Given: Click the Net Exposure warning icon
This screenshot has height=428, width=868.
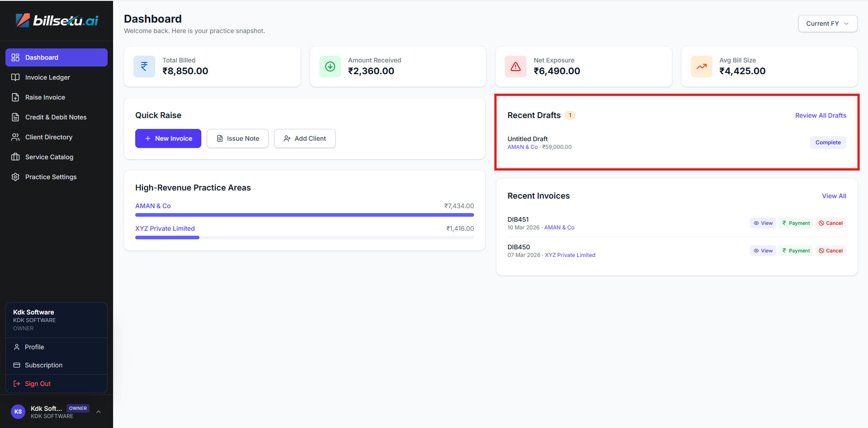Looking at the screenshot, I should (516, 67).
